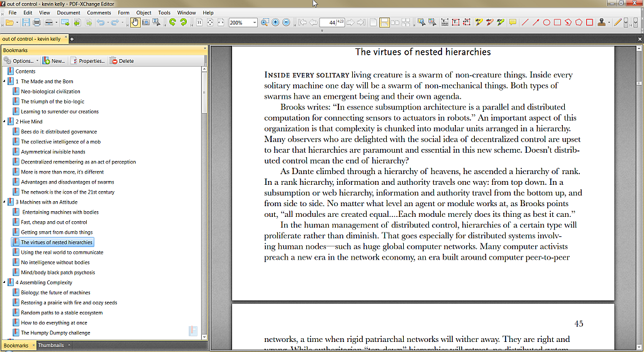Select the Typewriter tool

(445, 23)
